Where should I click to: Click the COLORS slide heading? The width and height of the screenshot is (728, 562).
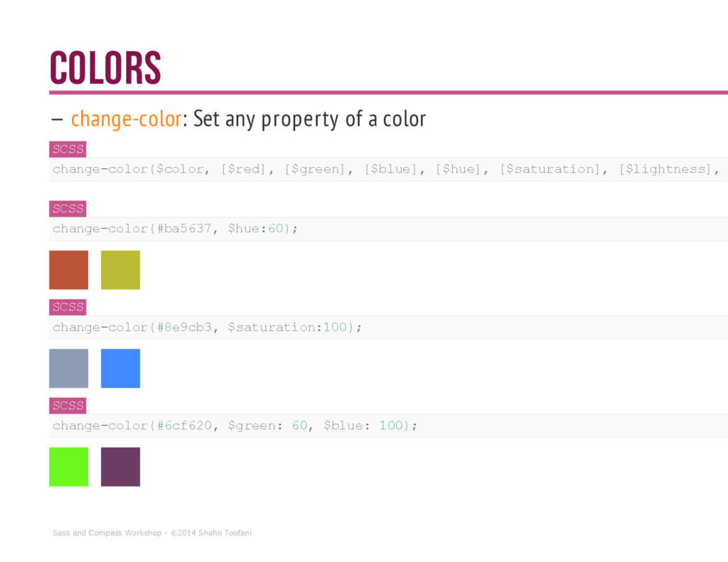(105, 67)
